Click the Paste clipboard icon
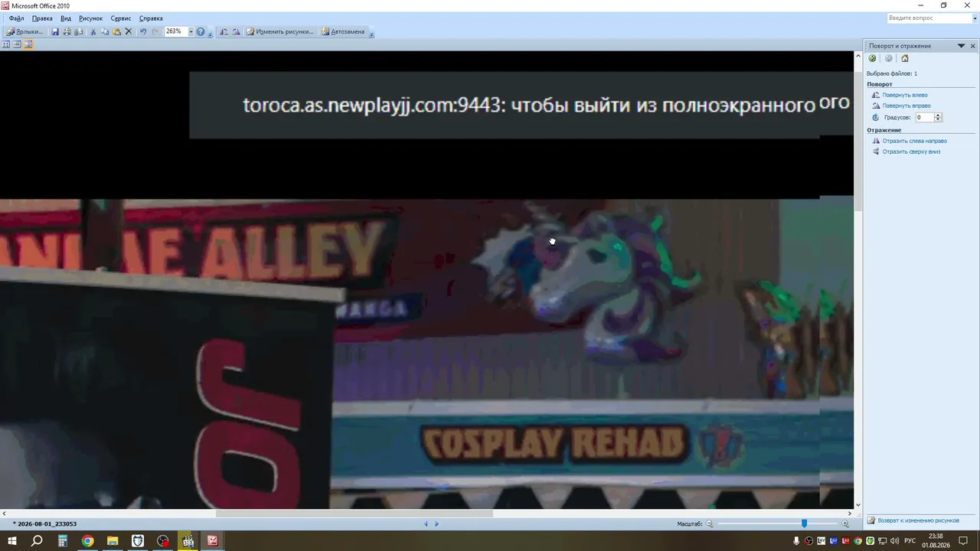The width and height of the screenshot is (980, 551). click(x=116, y=31)
